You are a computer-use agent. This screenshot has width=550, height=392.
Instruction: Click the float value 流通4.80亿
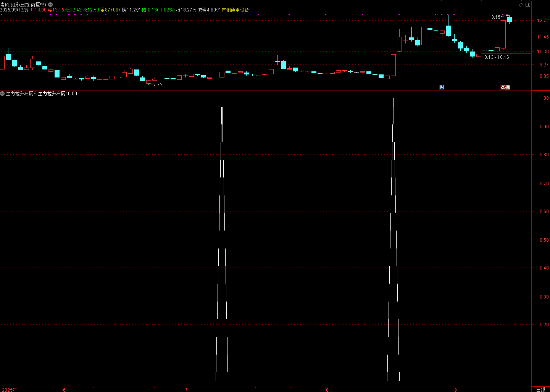point(209,10)
